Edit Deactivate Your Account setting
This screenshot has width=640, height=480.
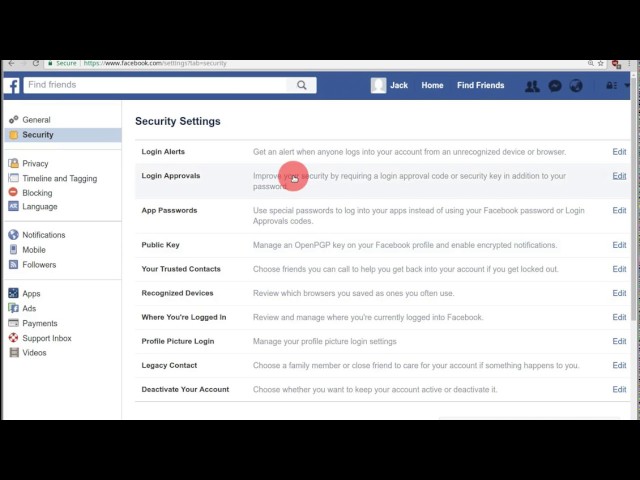coord(619,389)
